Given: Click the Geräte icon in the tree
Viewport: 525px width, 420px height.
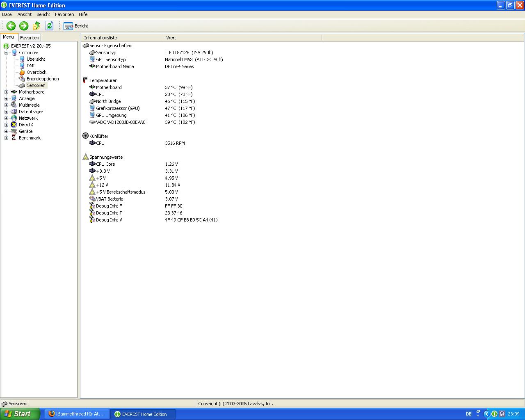Looking at the screenshot, I should [14, 131].
